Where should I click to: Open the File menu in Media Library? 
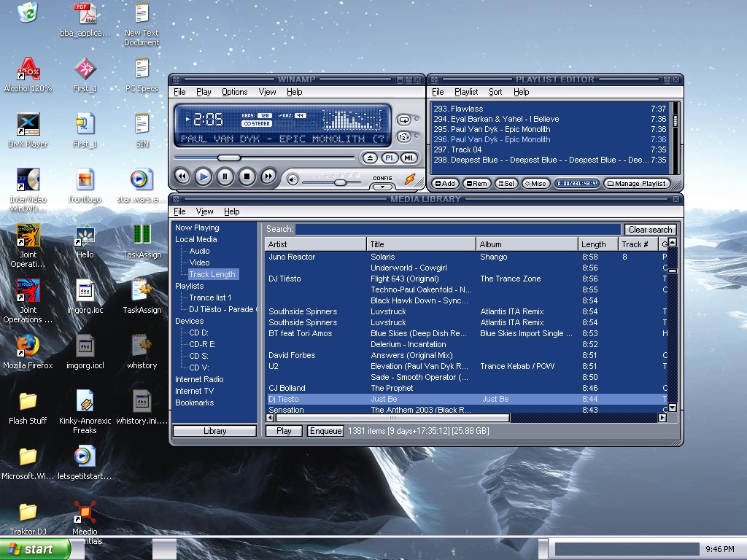[x=179, y=211]
